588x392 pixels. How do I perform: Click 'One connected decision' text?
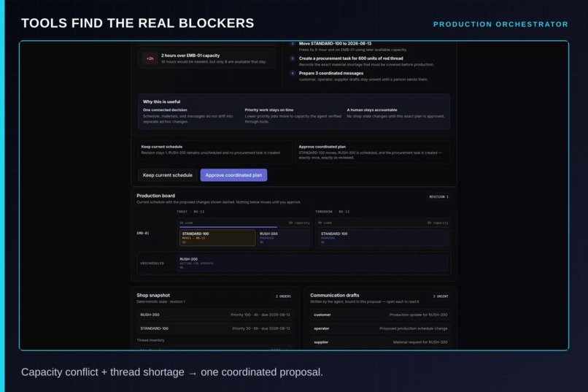click(x=165, y=110)
